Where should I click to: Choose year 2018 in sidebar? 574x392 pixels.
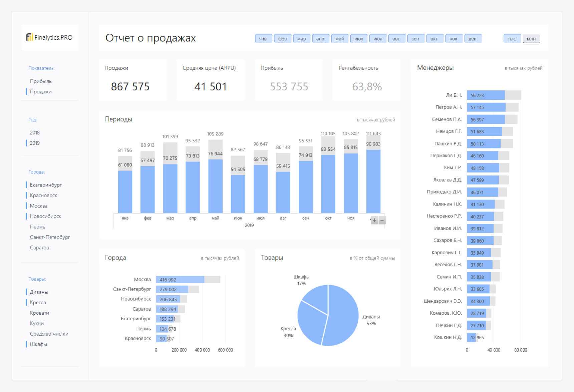click(35, 132)
